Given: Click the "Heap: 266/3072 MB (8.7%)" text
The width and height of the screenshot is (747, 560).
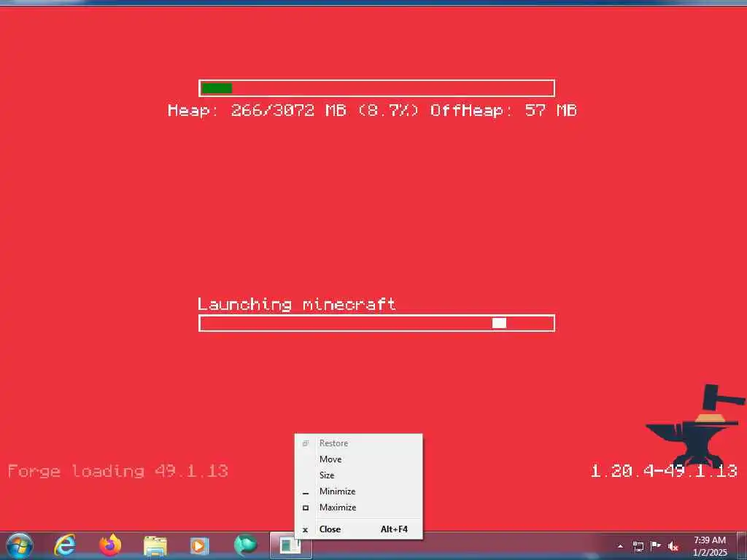Looking at the screenshot, I should click(x=293, y=111).
